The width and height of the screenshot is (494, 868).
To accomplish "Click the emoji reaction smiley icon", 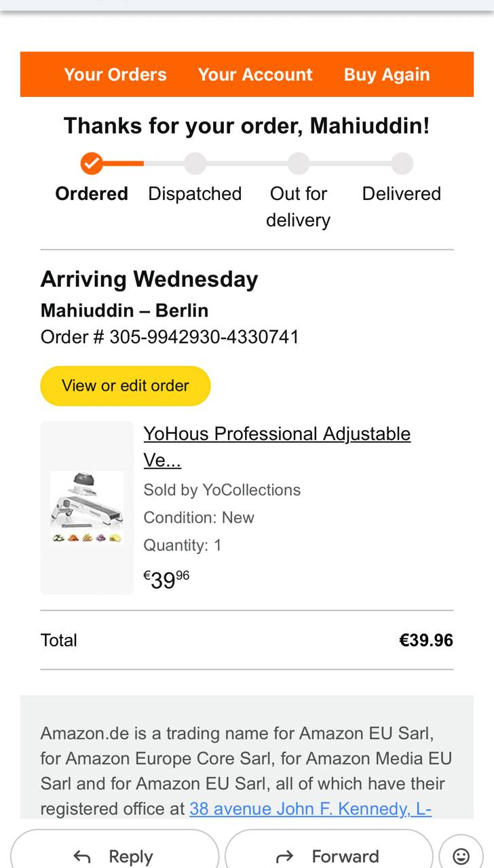I will 461,856.
